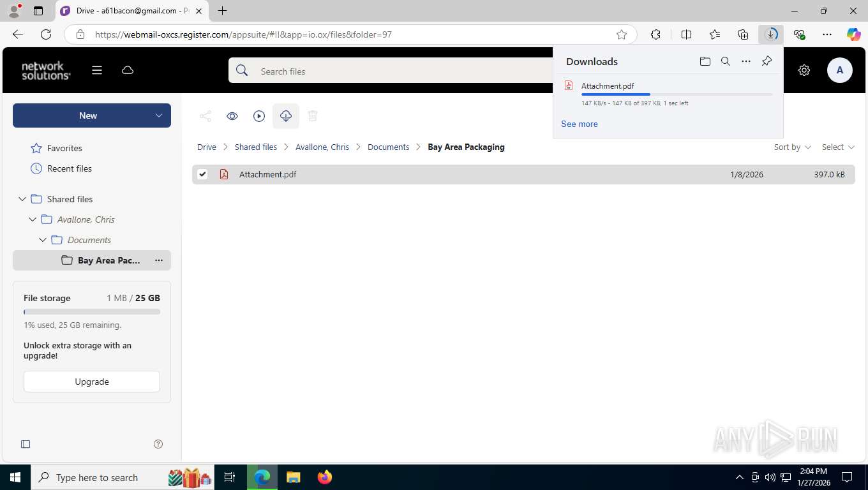Click the PDF icon of Attachment.pdf row
This screenshot has width=868, height=490.
[224, 174]
